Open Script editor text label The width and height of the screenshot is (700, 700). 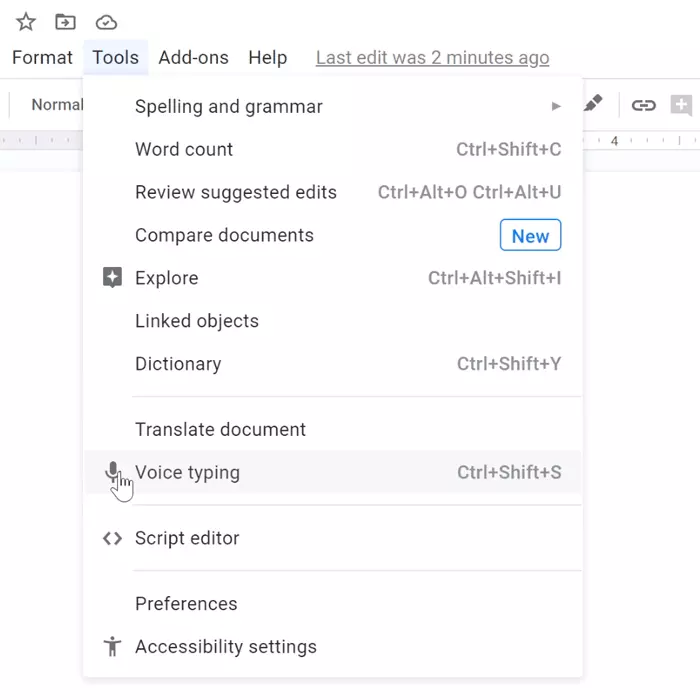[187, 538]
